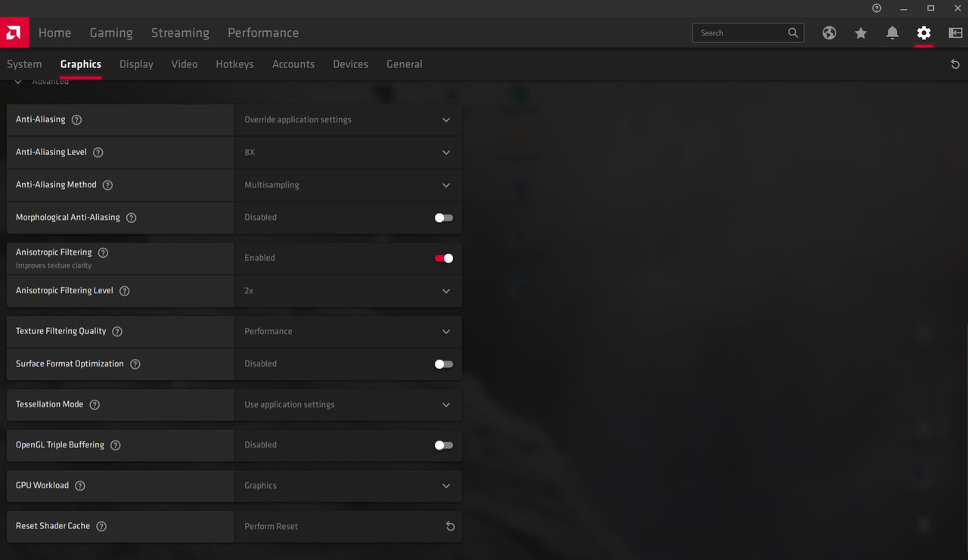This screenshot has height=560, width=968.
Task: Open the favorites star icon
Action: [861, 32]
